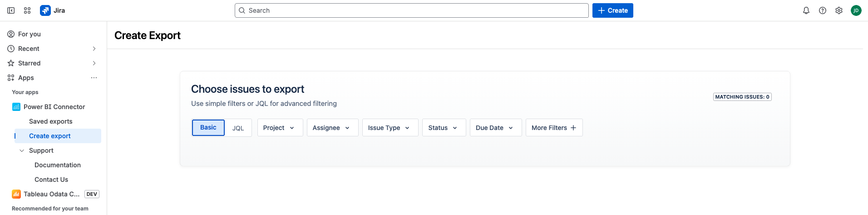This screenshot has width=868, height=215.
Task: Open Saved exports page
Action: pos(51,121)
